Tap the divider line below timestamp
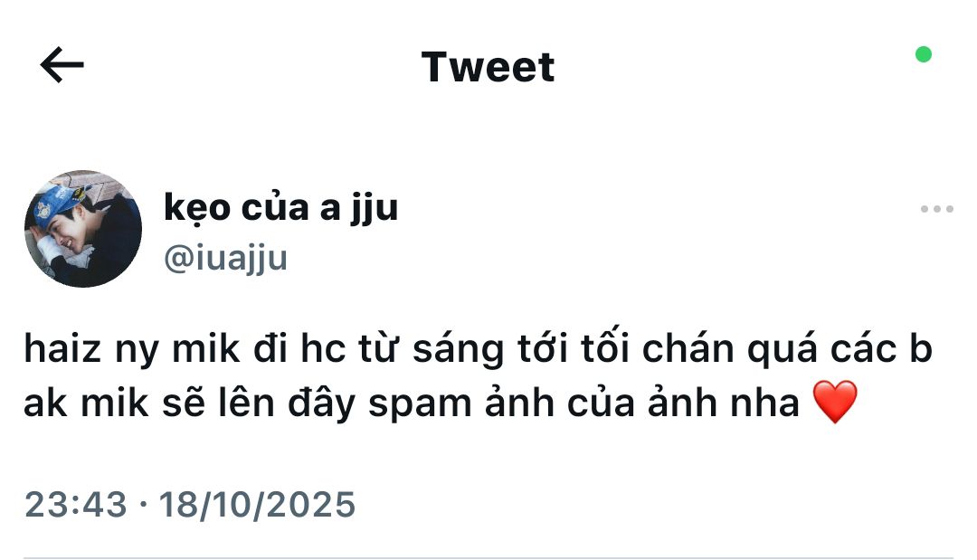 point(488,558)
